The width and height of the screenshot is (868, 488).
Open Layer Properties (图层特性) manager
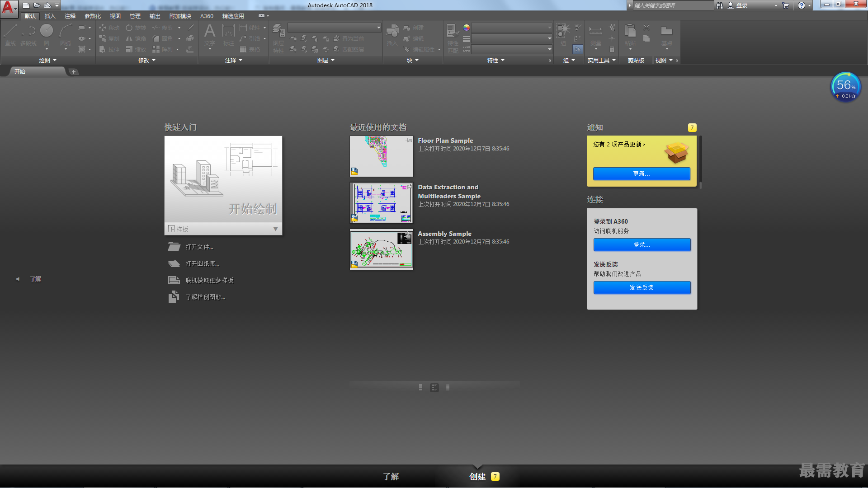coord(278,39)
